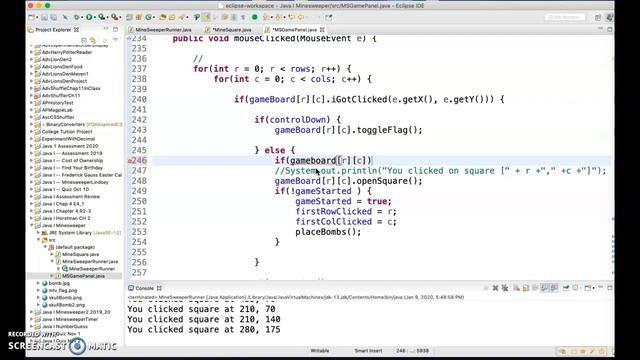Click the New file toolbar icon
The height and width of the screenshot is (360, 640).
click(x=31, y=17)
